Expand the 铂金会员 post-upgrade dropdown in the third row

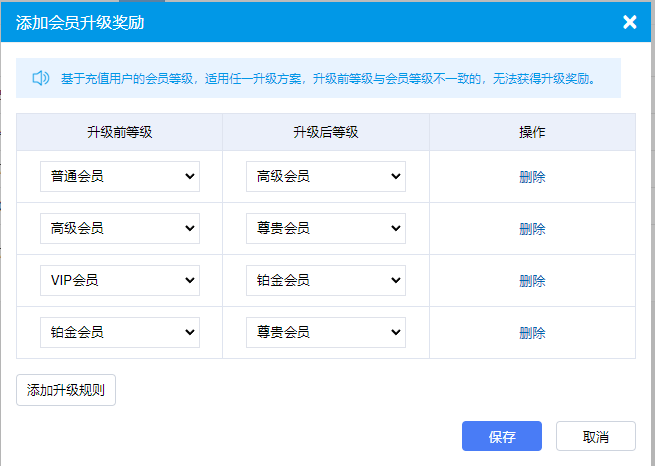[326, 280]
